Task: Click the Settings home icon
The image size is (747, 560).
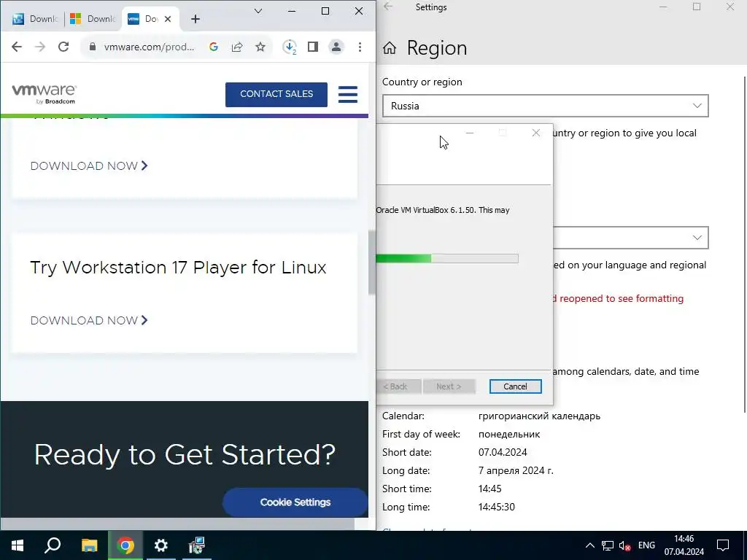Action: click(x=390, y=47)
